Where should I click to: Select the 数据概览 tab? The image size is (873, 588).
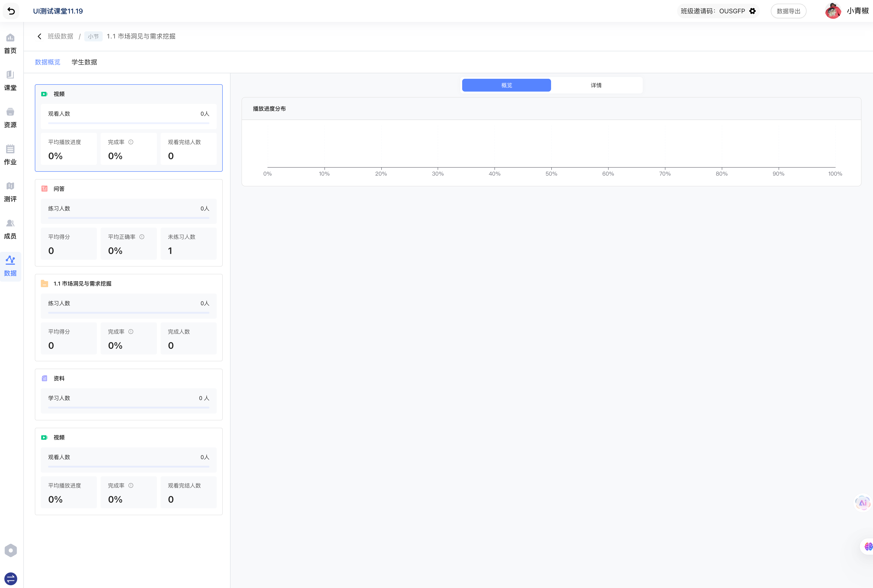47,62
